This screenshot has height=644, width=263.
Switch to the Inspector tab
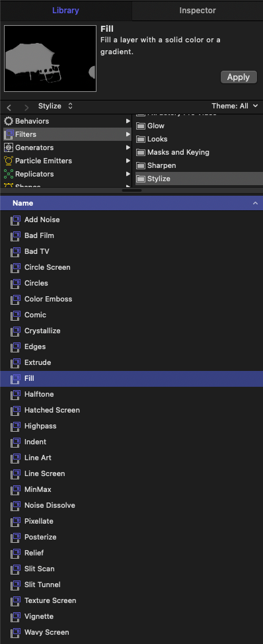[x=198, y=11]
